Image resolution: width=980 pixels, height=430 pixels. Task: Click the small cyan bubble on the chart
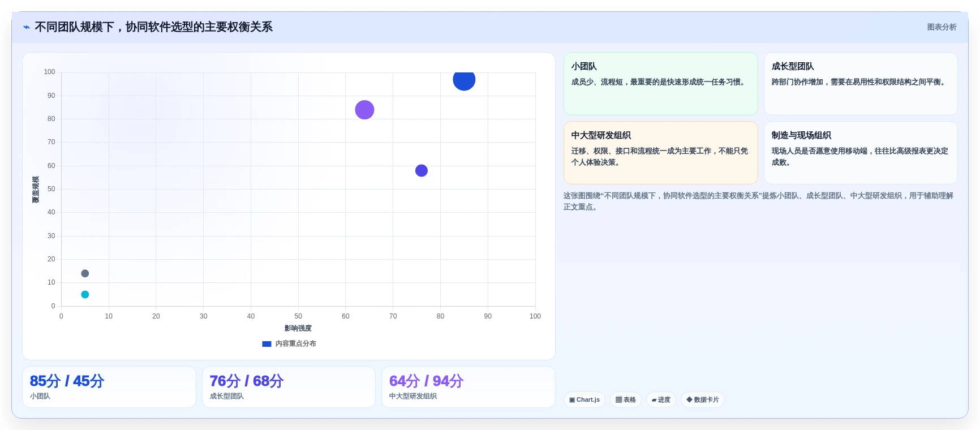[x=85, y=294]
